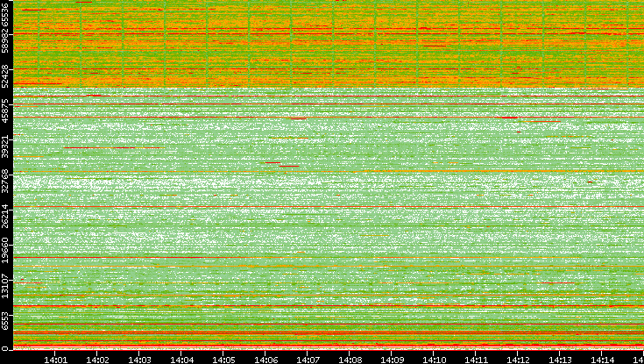This screenshot has height=364, width=644.
Task: Pick the 14:06 tick label
Action: (266, 360)
